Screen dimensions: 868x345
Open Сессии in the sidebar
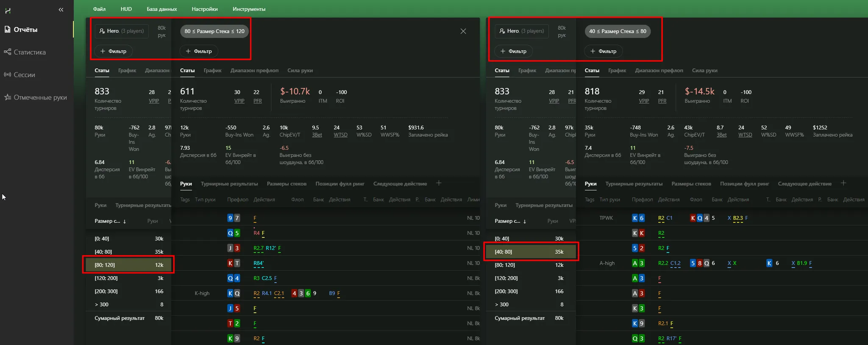pos(24,75)
